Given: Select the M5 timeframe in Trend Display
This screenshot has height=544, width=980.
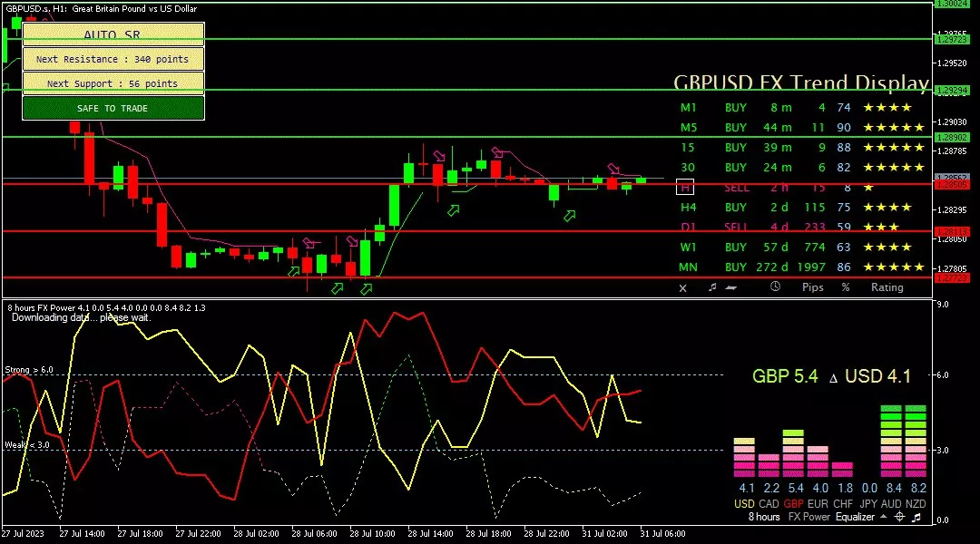Looking at the screenshot, I should (x=688, y=128).
